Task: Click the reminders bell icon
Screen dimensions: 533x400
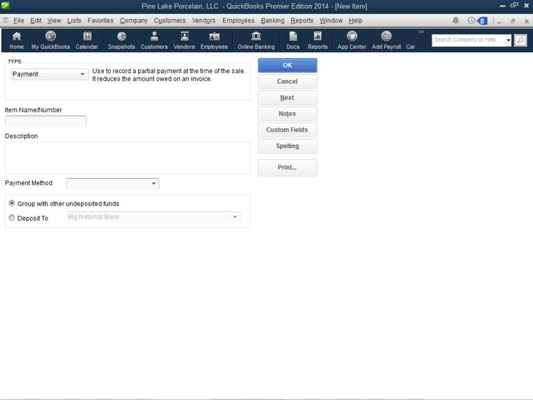Action: click(x=455, y=21)
